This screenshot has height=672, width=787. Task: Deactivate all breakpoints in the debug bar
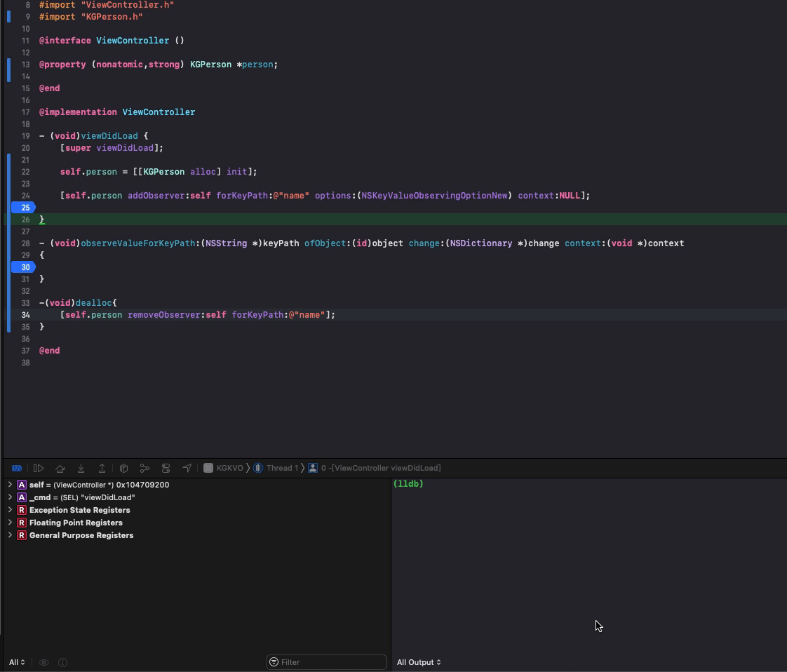click(x=15, y=468)
